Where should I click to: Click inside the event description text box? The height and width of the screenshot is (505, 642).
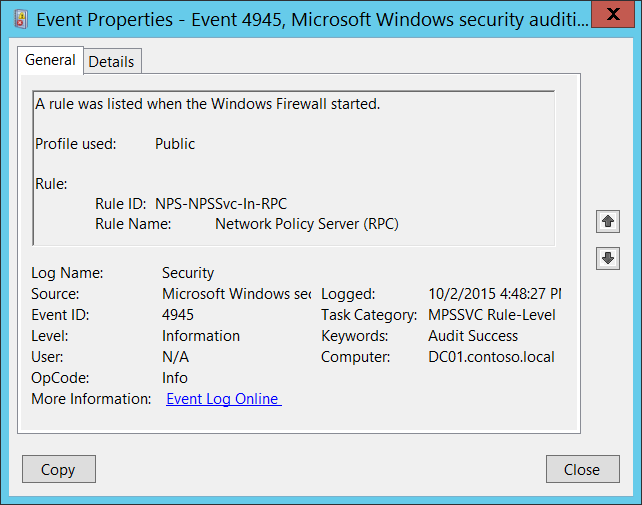pyautogui.click(x=292, y=167)
